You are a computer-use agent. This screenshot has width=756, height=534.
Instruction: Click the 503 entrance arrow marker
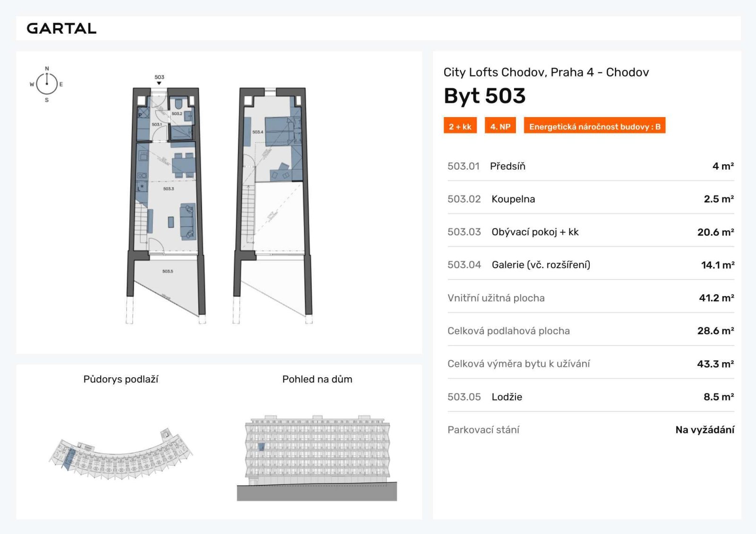pos(159,83)
